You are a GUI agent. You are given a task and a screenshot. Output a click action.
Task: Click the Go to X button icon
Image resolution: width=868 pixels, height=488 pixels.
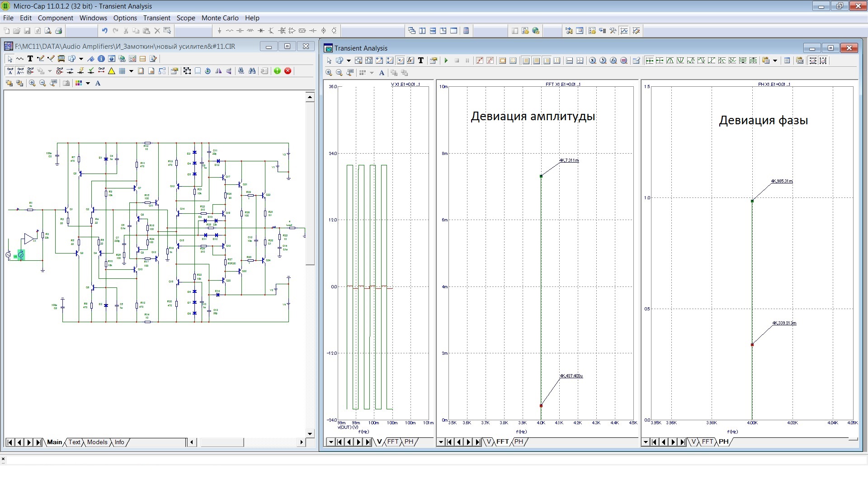point(593,60)
